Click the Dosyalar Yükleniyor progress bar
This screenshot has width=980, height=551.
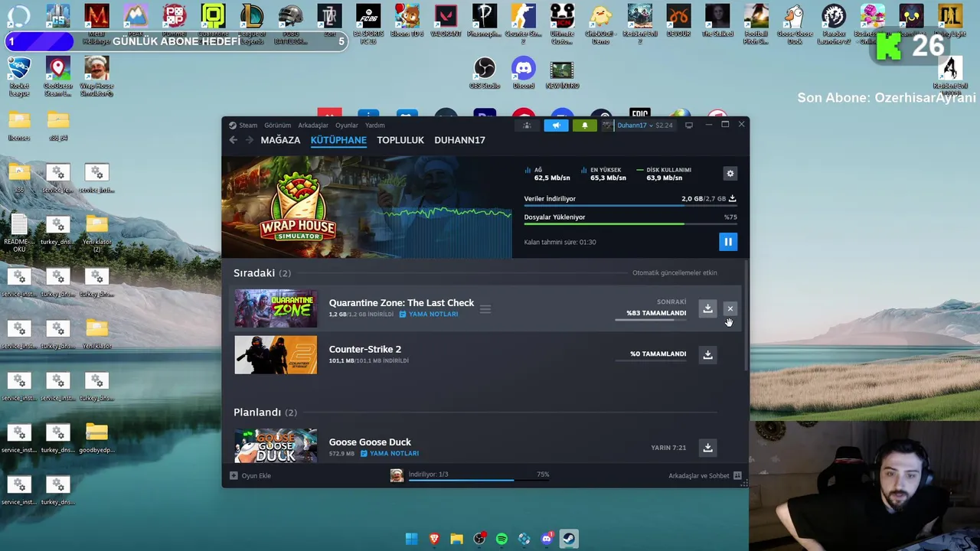point(631,224)
